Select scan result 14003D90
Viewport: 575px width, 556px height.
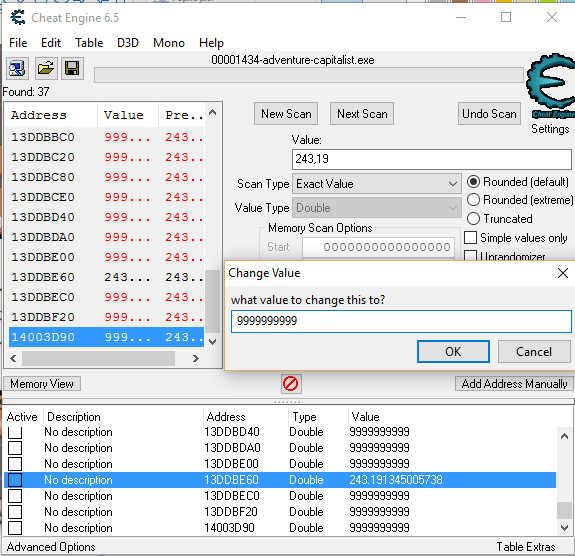point(106,337)
